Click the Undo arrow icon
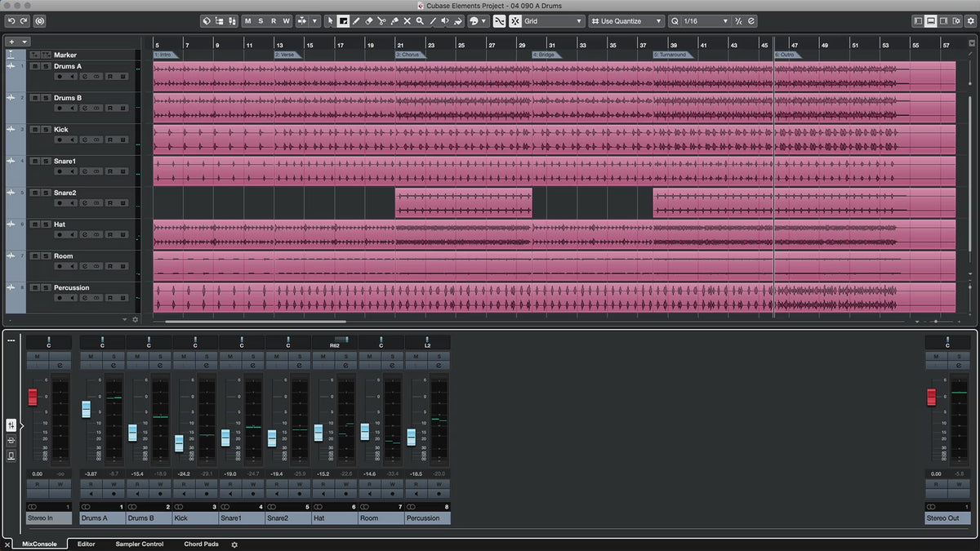The image size is (980, 551). click(11, 21)
